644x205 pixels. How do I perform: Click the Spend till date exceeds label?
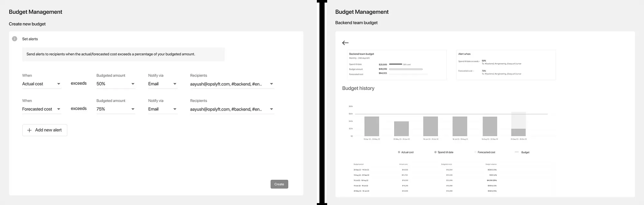[x=469, y=61]
